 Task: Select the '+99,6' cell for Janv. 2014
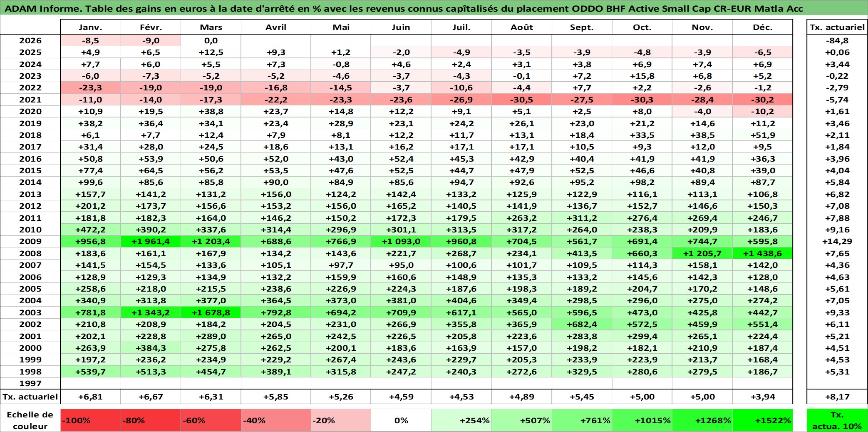point(91,182)
